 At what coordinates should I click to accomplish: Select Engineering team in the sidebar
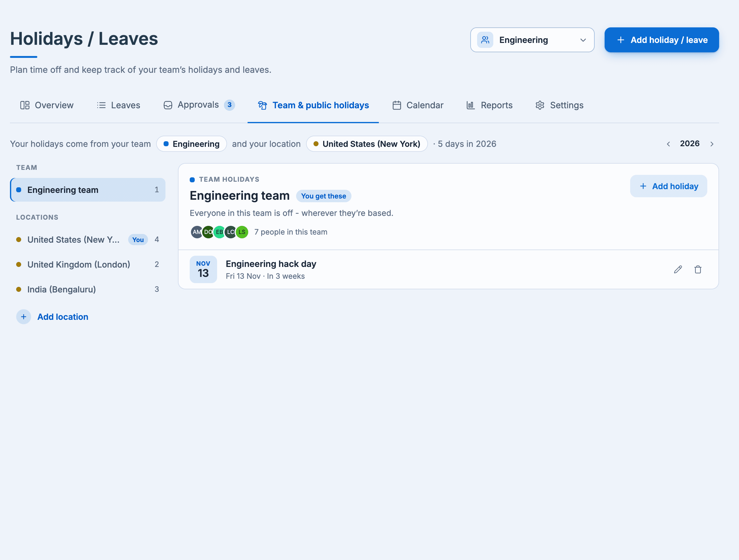point(88,190)
